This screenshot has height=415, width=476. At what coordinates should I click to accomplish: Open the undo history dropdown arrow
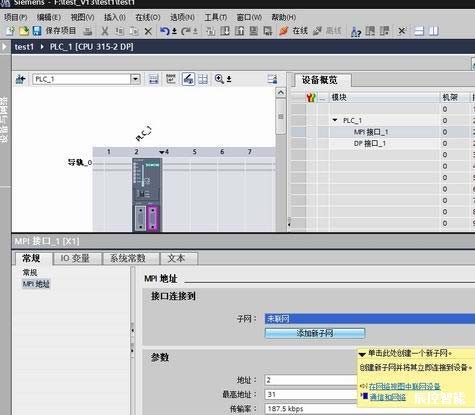(x=174, y=32)
